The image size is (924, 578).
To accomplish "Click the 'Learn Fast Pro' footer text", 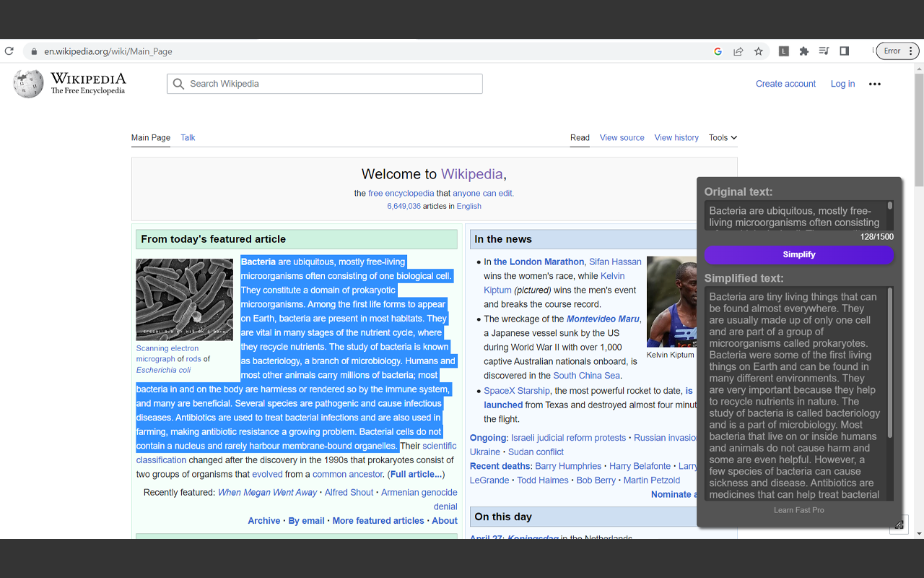I will point(799,510).
